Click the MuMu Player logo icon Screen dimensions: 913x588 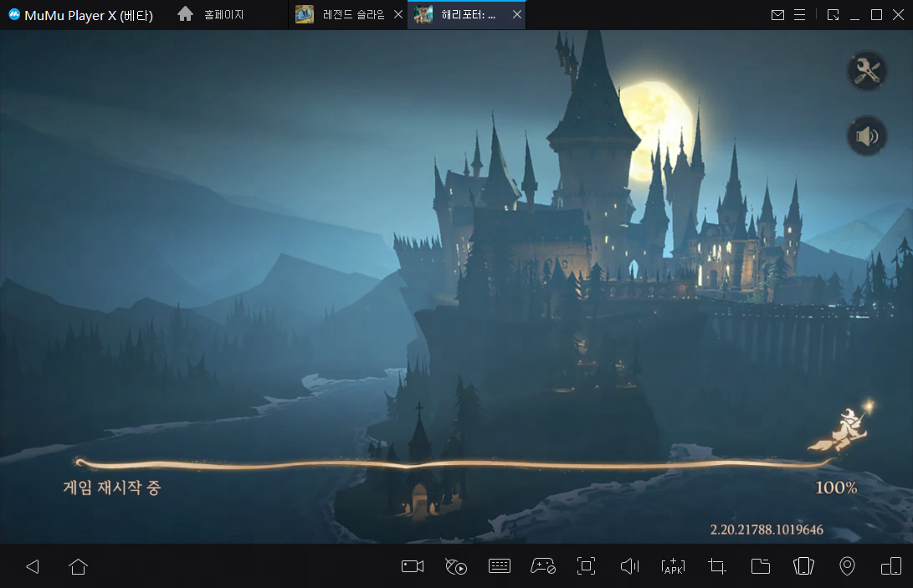(14, 14)
